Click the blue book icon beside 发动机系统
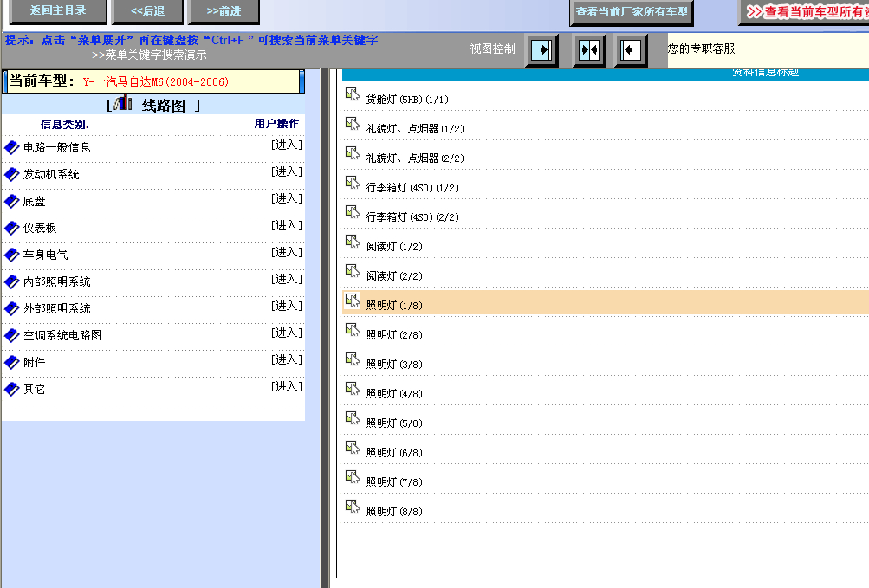This screenshot has height=588, width=869. tap(11, 175)
